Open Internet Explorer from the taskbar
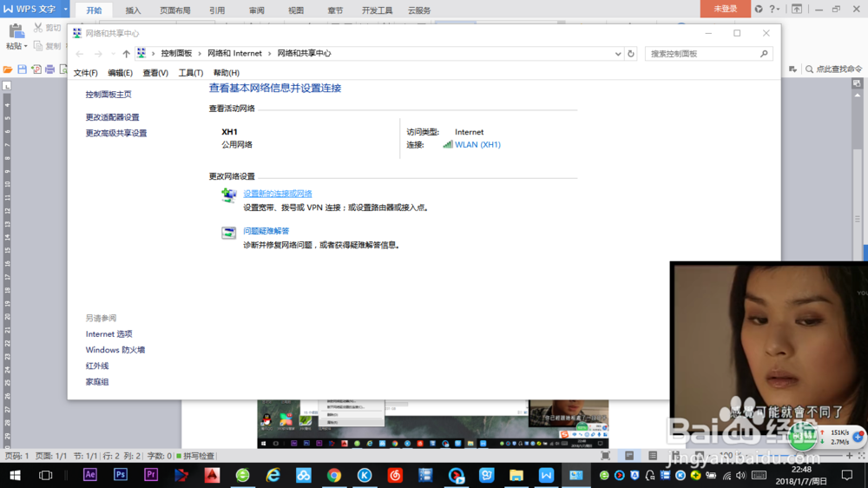This screenshot has height=488, width=868. (273, 475)
